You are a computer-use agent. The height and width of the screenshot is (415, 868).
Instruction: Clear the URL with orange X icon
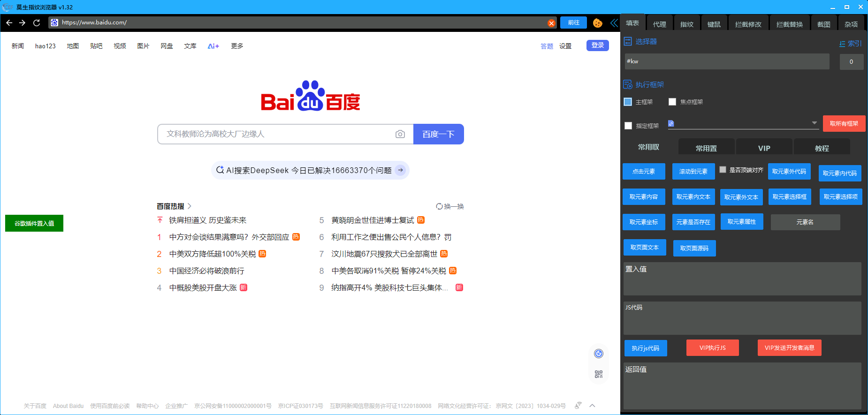tap(551, 23)
